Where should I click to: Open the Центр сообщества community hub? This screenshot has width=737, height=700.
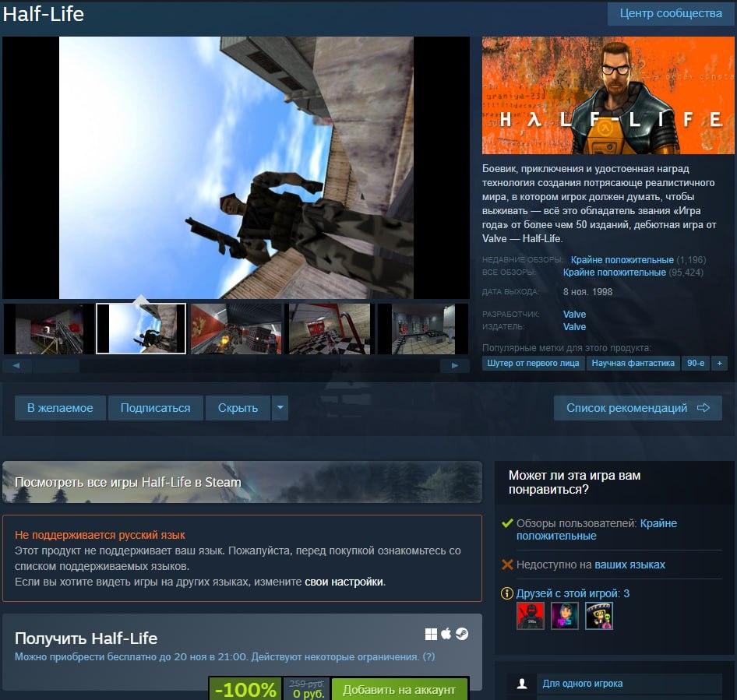671,13
